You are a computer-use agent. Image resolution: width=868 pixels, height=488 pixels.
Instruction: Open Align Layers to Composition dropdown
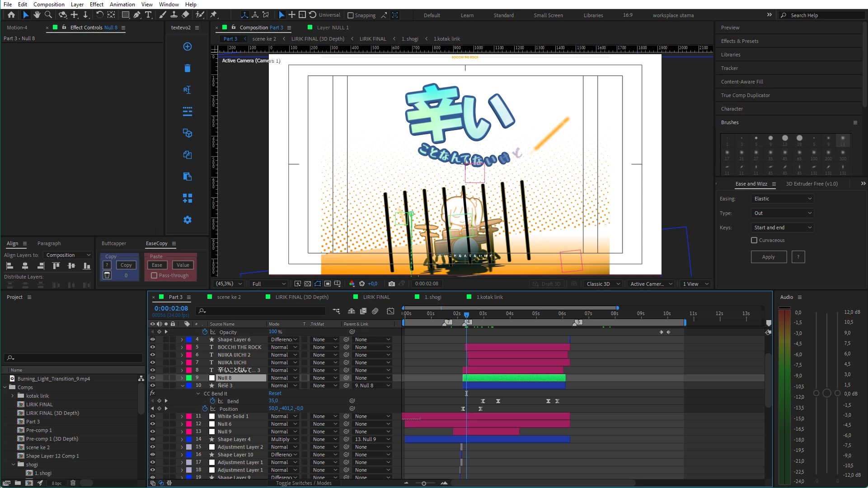68,255
